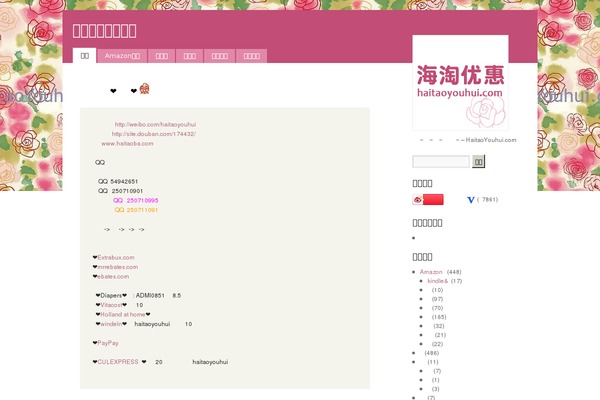The height and width of the screenshot is (400, 600).
Task: Click the category count (486) entry
Action: [x=432, y=353]
